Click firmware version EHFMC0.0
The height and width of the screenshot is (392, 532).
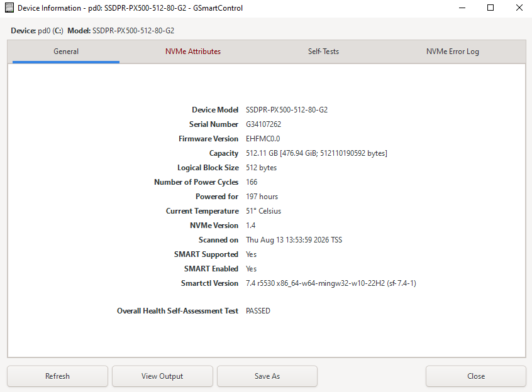[x=263, y=139]
